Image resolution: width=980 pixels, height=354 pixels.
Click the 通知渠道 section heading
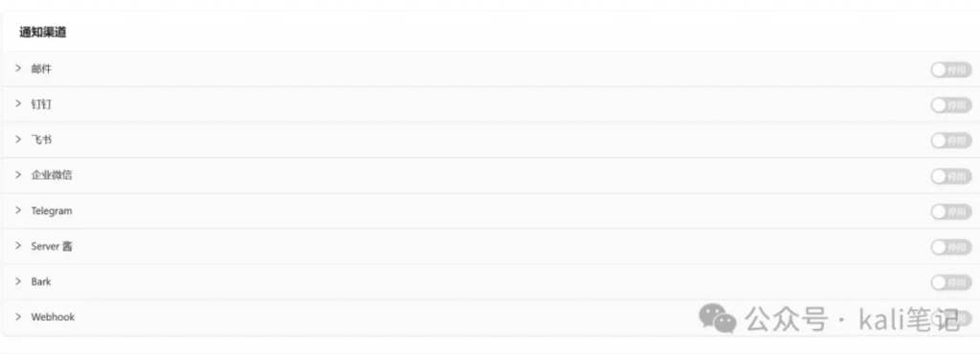[x=42, y=33]
